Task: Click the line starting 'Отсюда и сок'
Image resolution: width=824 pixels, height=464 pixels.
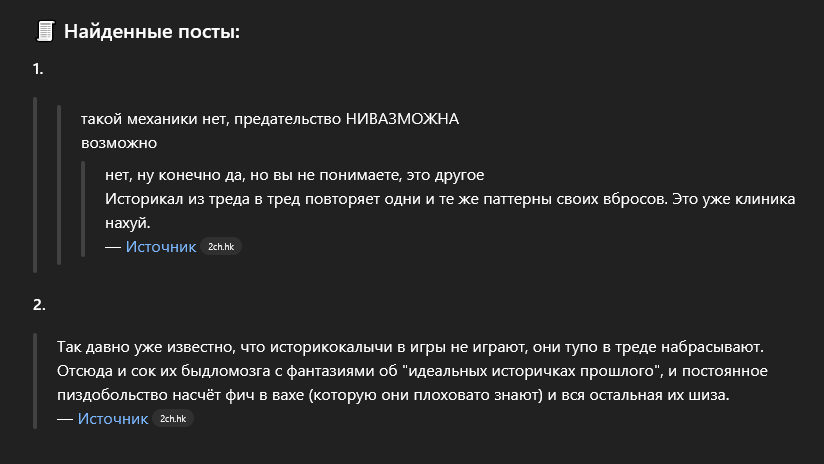Action: click(412, 371)
